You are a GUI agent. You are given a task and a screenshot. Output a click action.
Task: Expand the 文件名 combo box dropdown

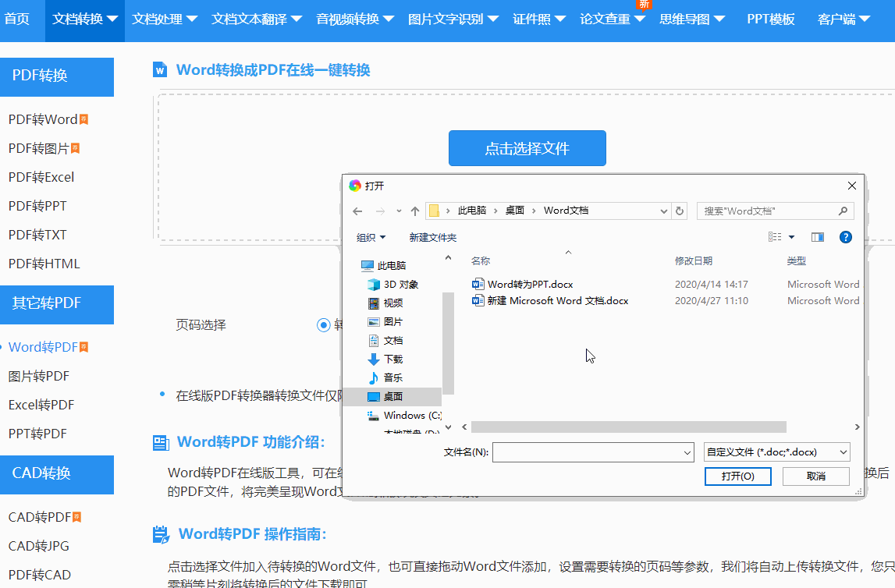[x=687, y=453]
